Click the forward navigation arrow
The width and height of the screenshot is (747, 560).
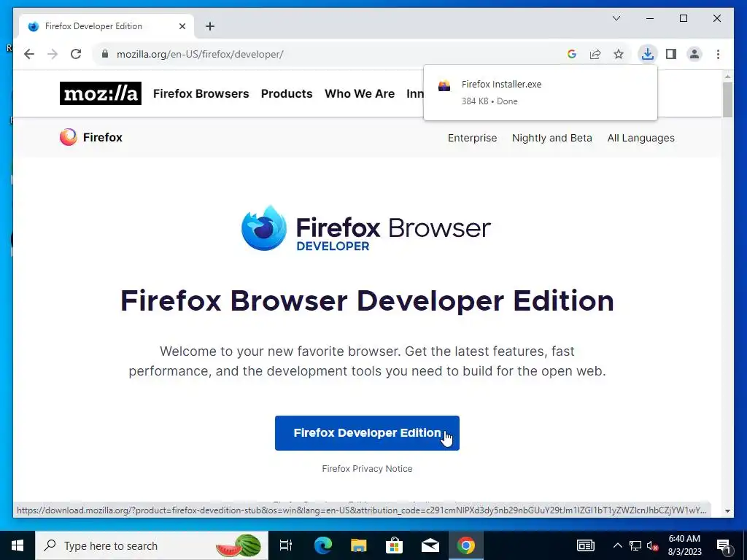point(53,54)
